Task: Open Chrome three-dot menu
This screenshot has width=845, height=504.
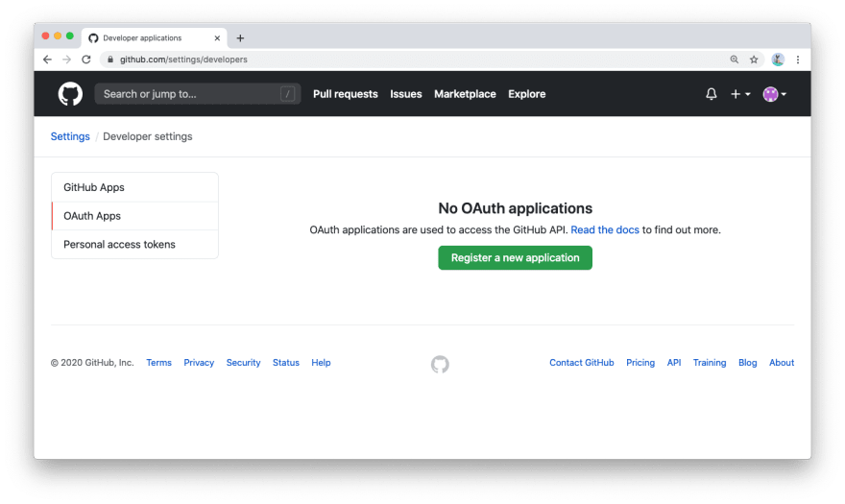Action: pos(798,60)
